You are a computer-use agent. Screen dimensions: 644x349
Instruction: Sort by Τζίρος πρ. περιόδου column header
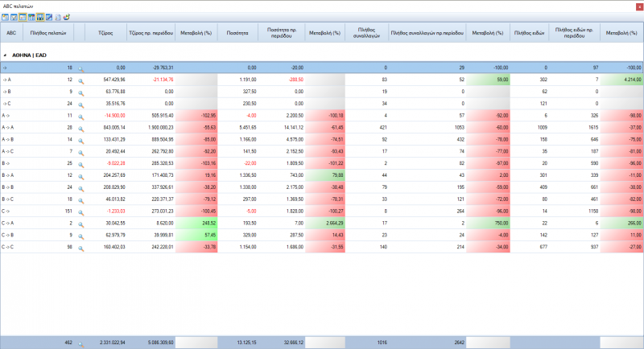151,33
